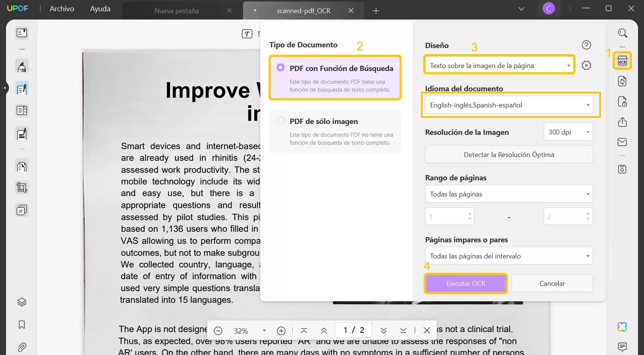Open the page tools icon in left sidebar
This screenshot has width=644, height=355.
pos(22,166)
